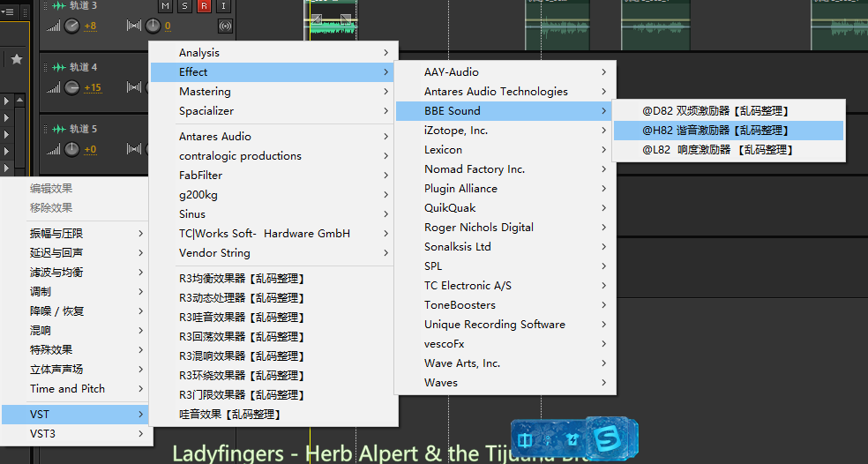Expand the Mastering submenu

point(272,92)
